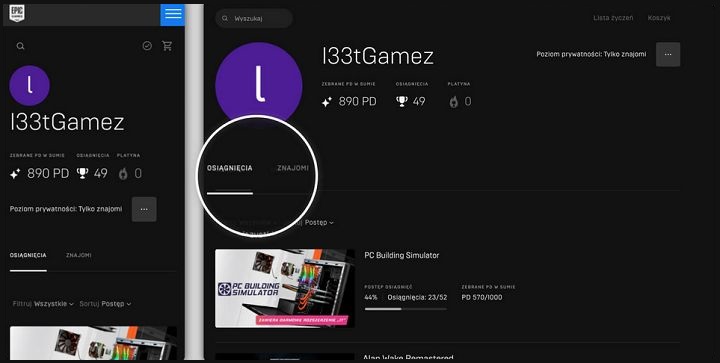Screen dimensions: 720x363
Task: Click 'Poziom prywatności: Tylko znajomi' in mobile view
Action: [x=66, y=209]
